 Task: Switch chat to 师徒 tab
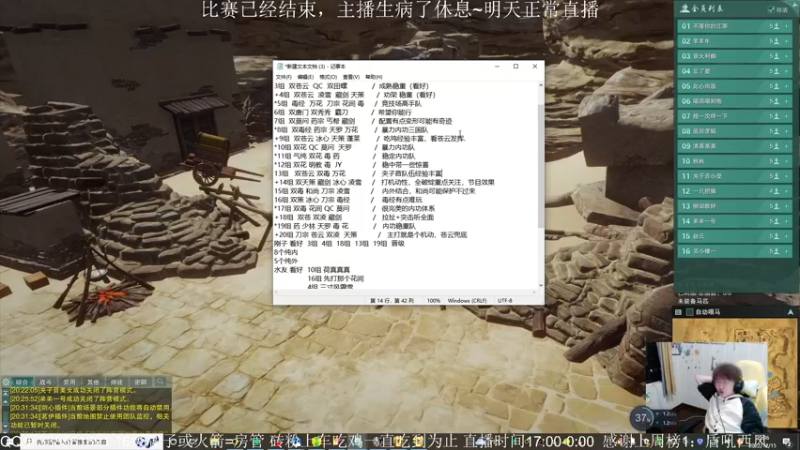pyautogui.click(x=117, y=382)
